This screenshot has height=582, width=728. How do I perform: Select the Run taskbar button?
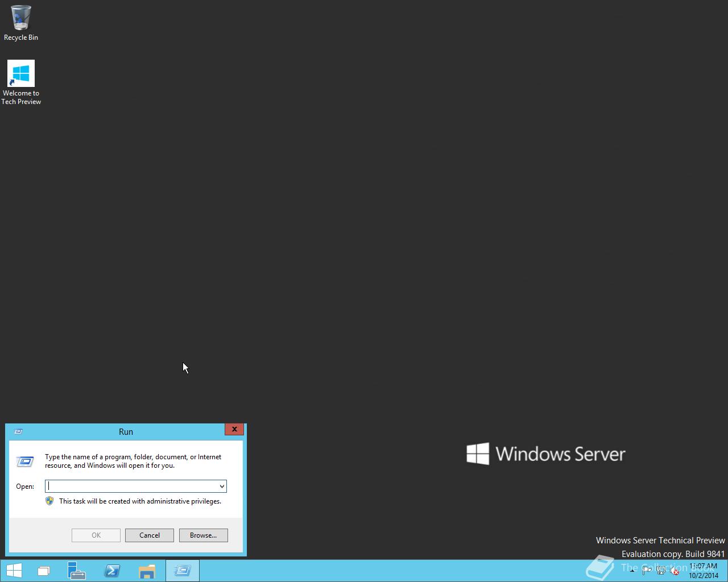(183, 571)
